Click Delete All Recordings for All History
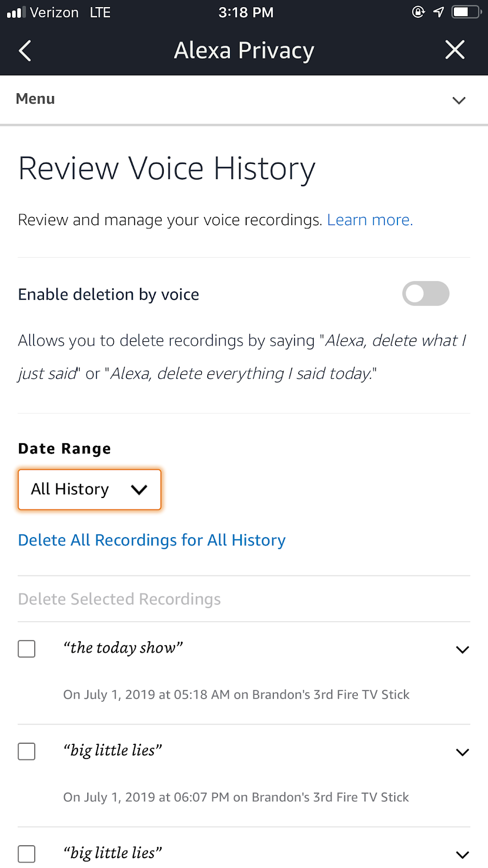This screenshot has width=488, height=868. click(x=152, y=540)
